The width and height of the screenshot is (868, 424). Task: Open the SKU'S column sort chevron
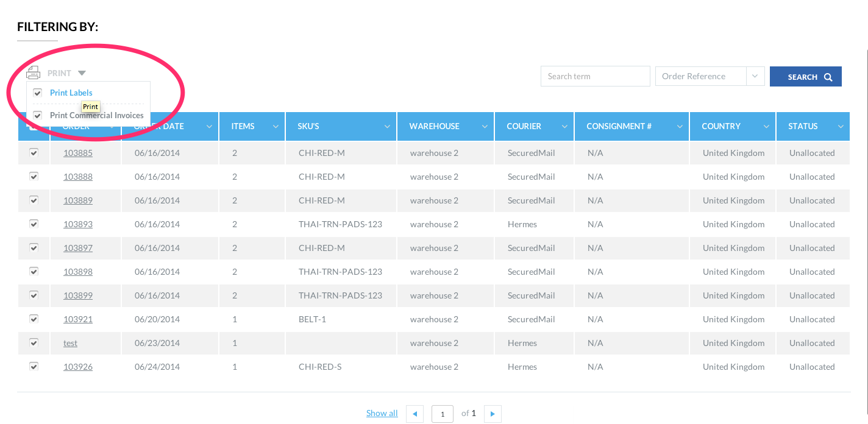[x=388, y=127]
